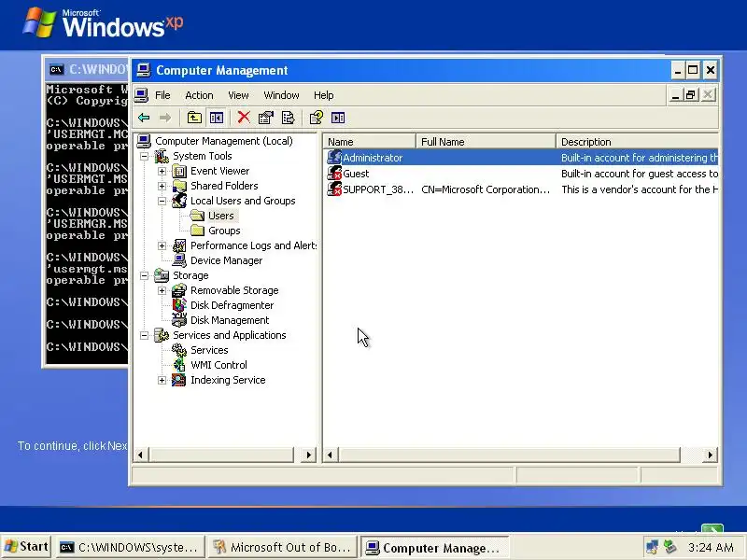
Task: Click the Performance Logs and Alerts icon
Action: [x=179, y=245]
